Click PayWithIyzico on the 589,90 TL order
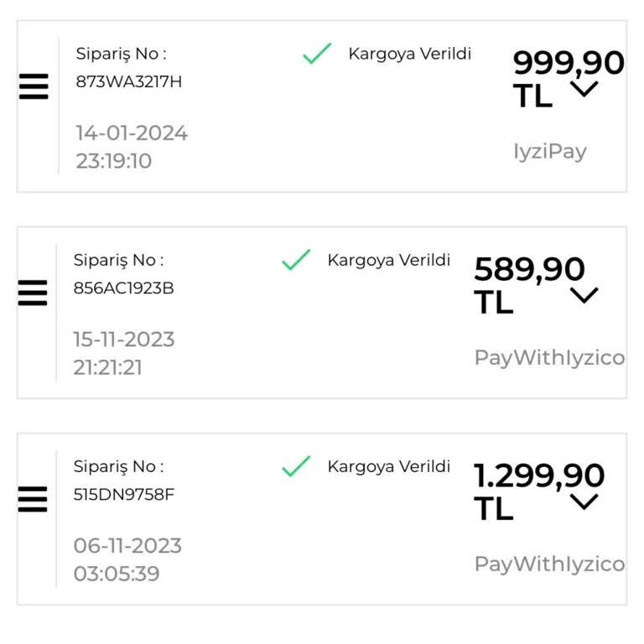 point(549,358)
